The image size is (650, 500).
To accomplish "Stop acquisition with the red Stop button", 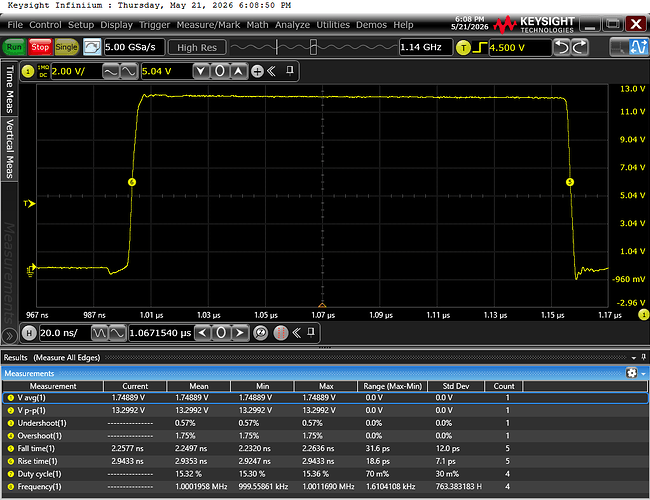I will 40,47.
